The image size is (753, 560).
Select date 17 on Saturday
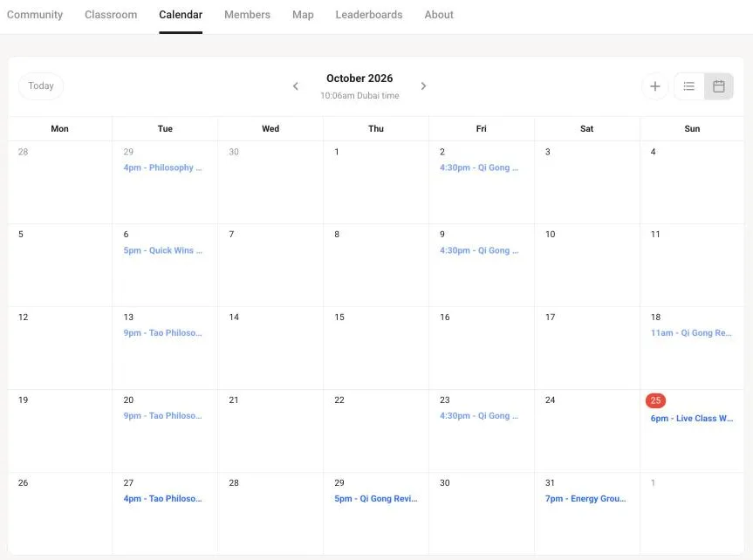pos(551,317)
